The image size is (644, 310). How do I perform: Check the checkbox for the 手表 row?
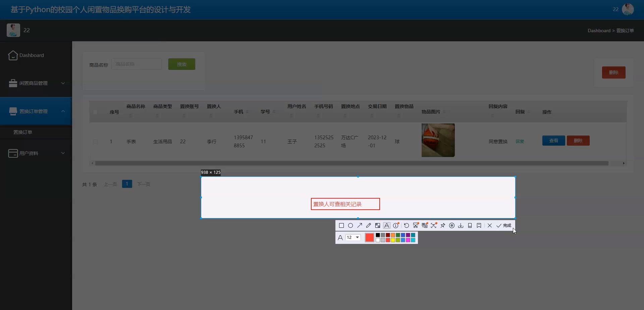tap(95, 142)
